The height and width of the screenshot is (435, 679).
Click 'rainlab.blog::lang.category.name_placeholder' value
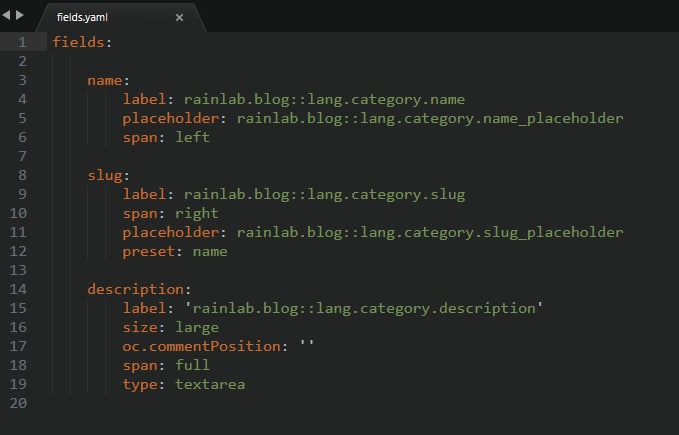pos(430,119)
